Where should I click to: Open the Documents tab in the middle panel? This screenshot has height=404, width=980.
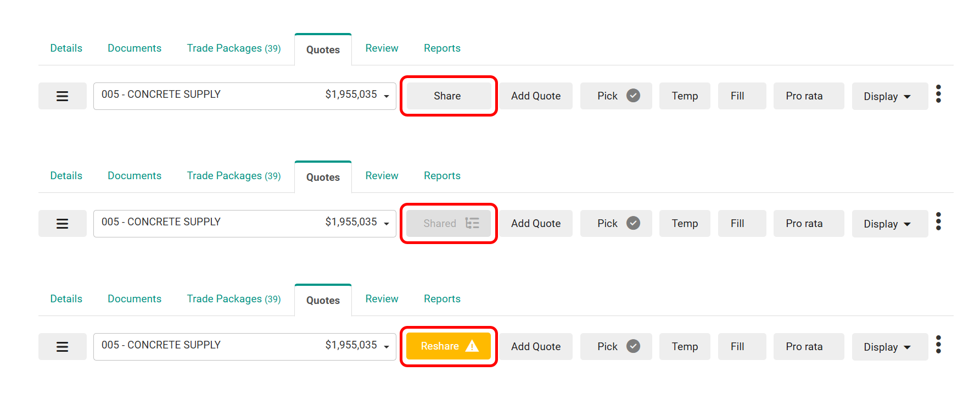point(135,176)
